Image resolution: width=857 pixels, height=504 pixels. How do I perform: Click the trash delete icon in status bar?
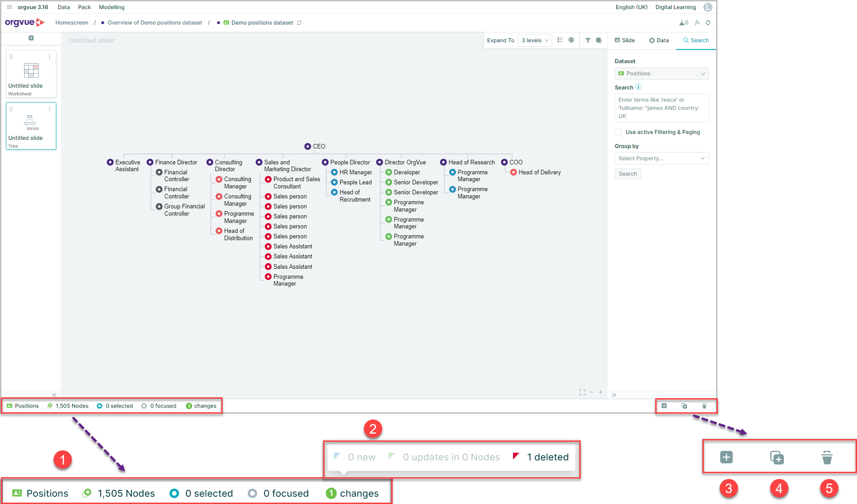click(x=704, y=406)
